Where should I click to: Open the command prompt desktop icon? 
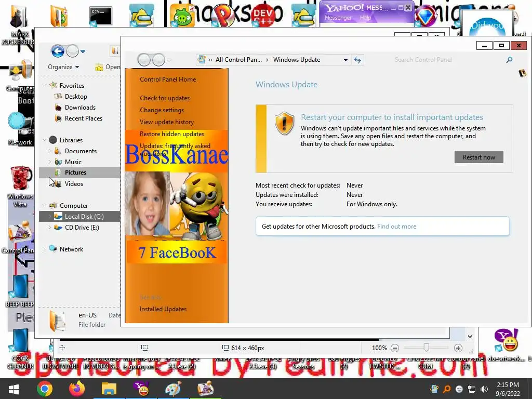[x=100, y=16]
